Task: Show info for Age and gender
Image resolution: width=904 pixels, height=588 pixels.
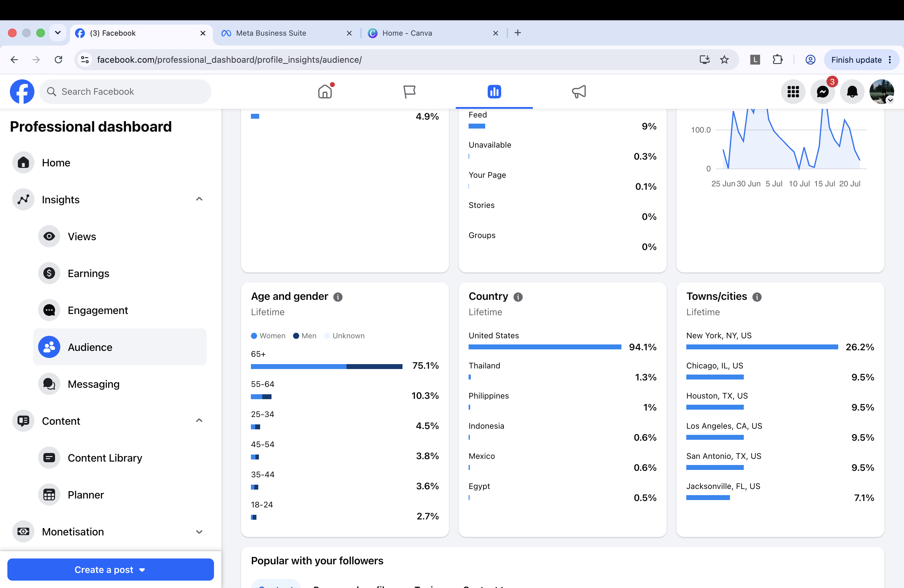Action: [338, 297]
